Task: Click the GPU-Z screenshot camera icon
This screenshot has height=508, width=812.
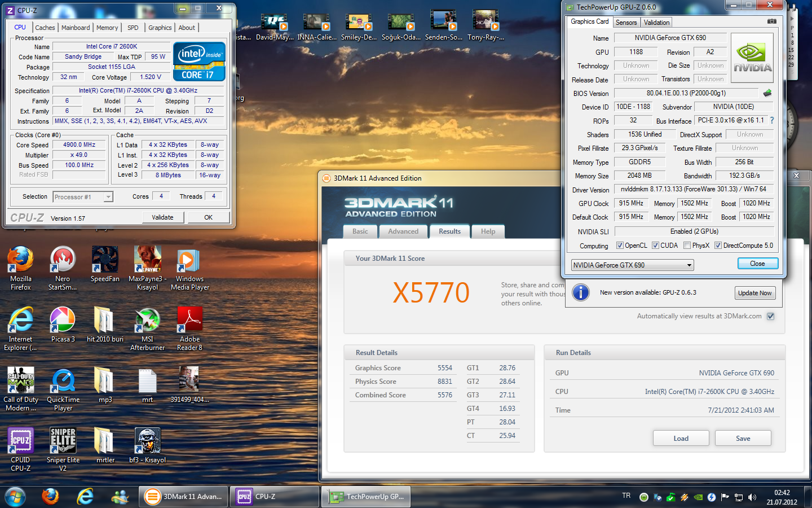Action: 772,21
